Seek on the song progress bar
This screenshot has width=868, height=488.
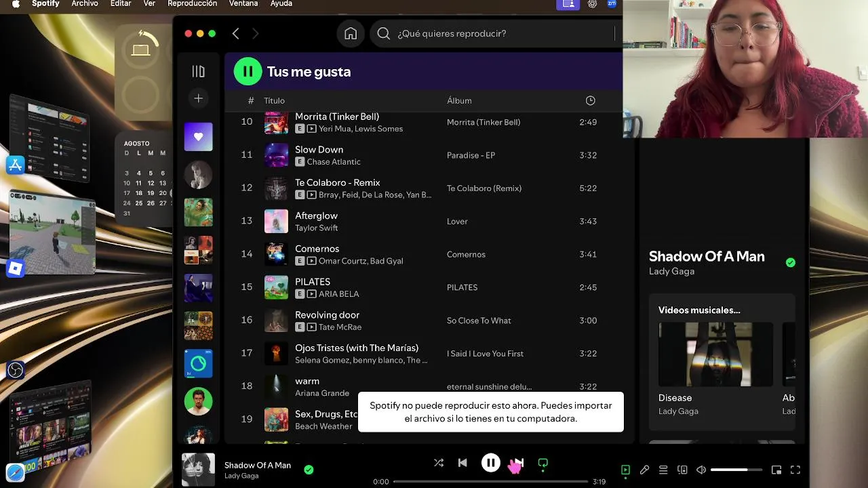490,482
